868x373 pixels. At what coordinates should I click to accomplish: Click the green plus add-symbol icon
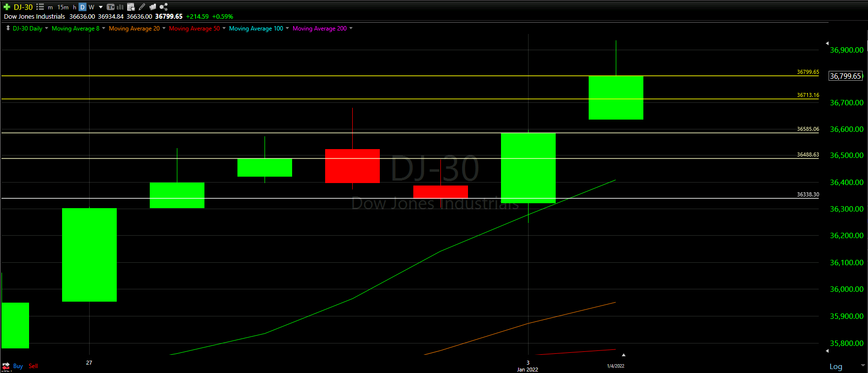pos(7,7)
